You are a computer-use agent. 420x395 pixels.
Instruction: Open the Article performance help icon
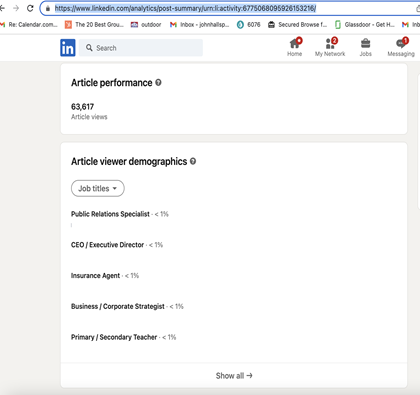point(158,82)
